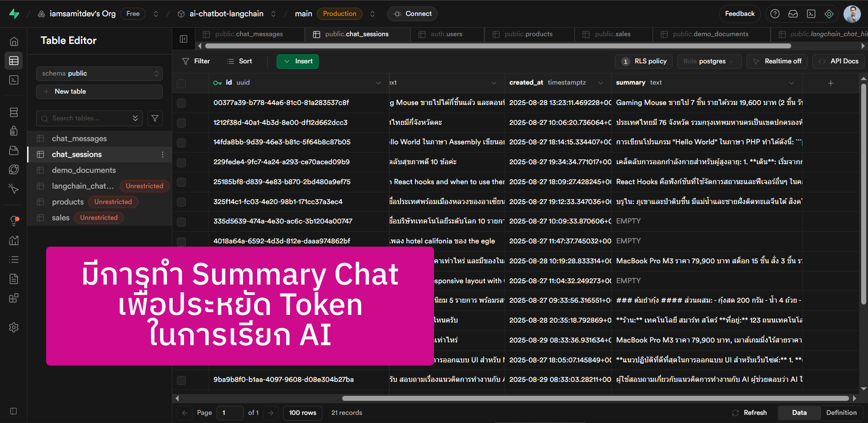Click the vertical table scrollbar

coord(863,195)
